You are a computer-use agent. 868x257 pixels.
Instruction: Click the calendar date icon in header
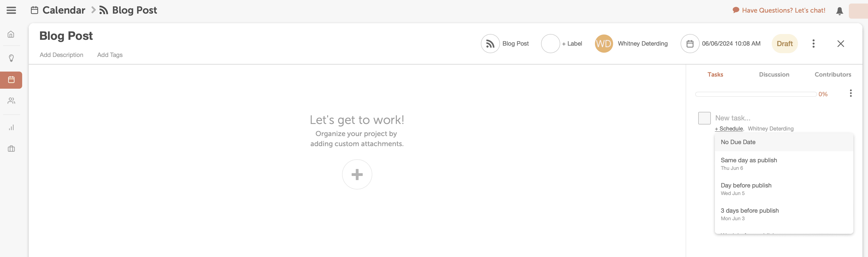[x=690, y=44]
